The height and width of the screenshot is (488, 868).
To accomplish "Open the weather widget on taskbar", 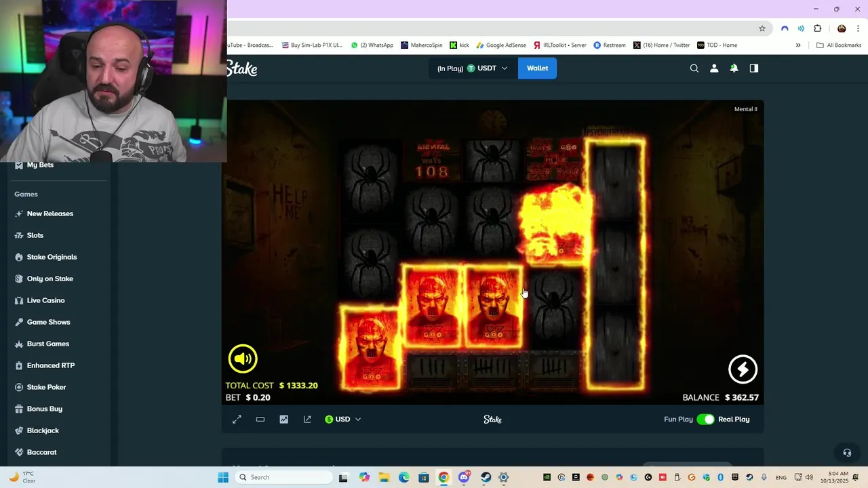I will [21, 477].
